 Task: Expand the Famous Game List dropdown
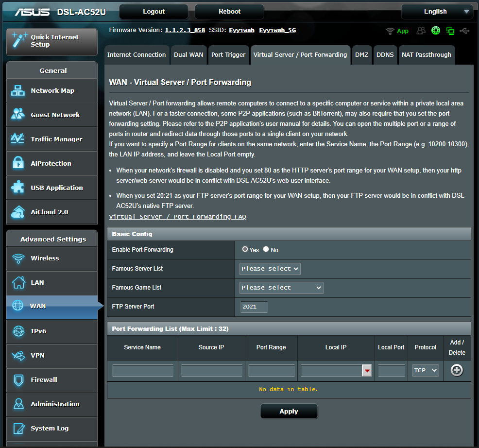tap(282, 288)
